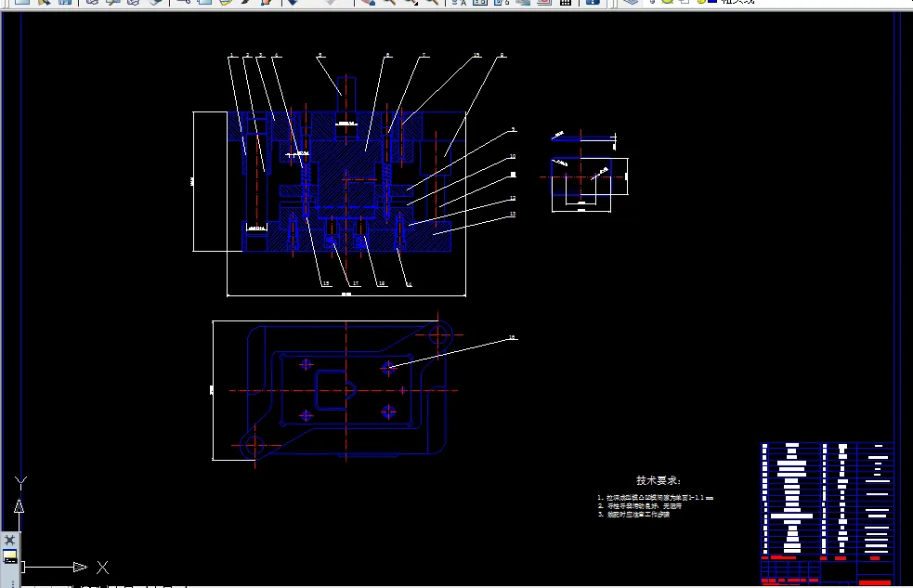Select the lower-left guide pin hole in plan view
Image resolution: width=913 pixels, height=588 pixels.
tap(254, 446)
